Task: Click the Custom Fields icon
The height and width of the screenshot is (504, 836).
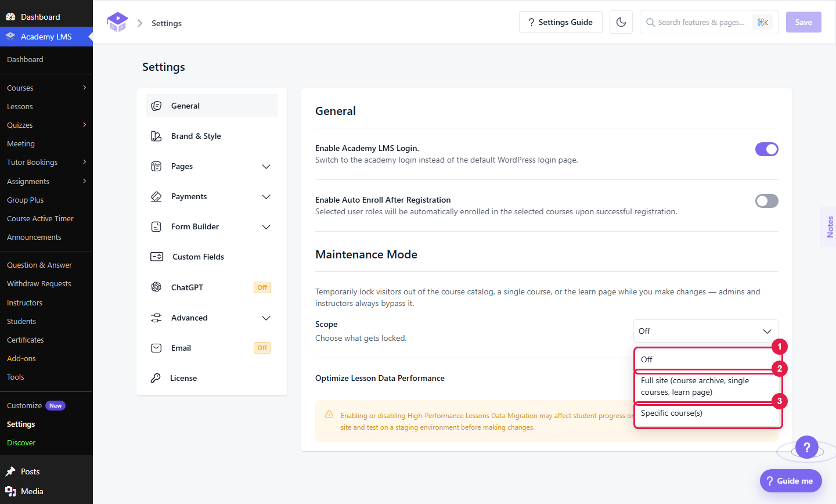Action: pyautogui.click(x=157, y=257)
